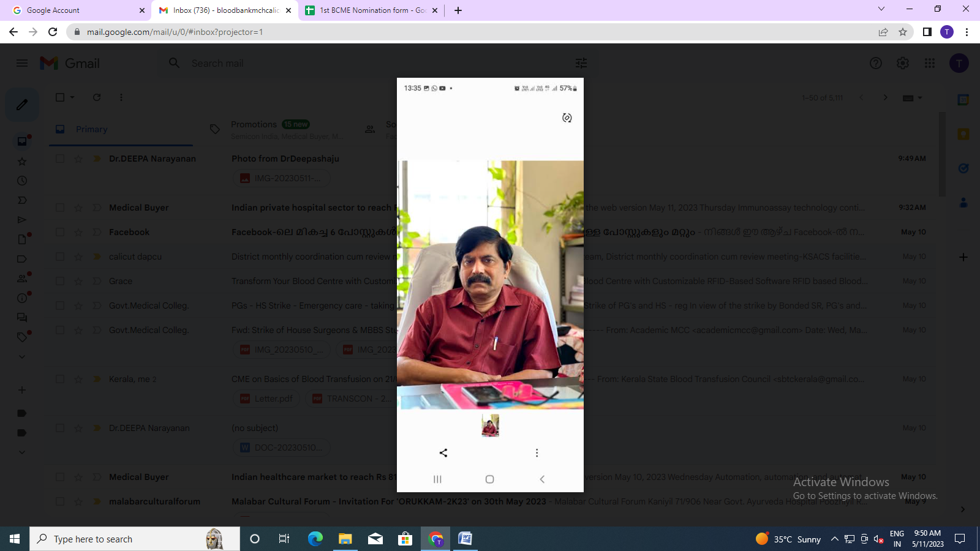Open new browser tab
This screenshot has width=980, height=551.
pos(458,10)
